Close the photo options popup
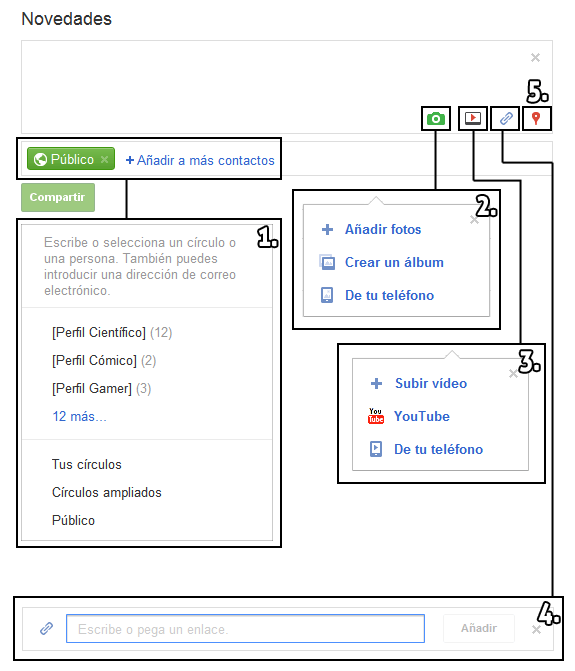575x671 pixels. coord(474,220)
